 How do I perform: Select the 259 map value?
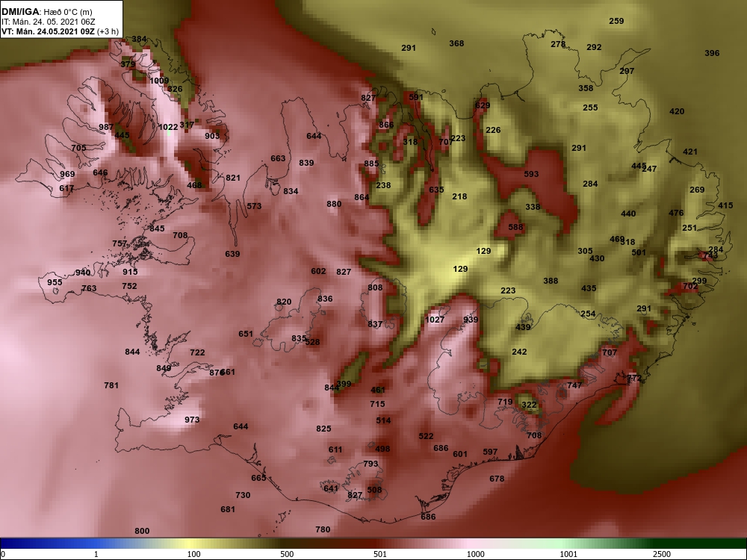(x=616, y=20)
